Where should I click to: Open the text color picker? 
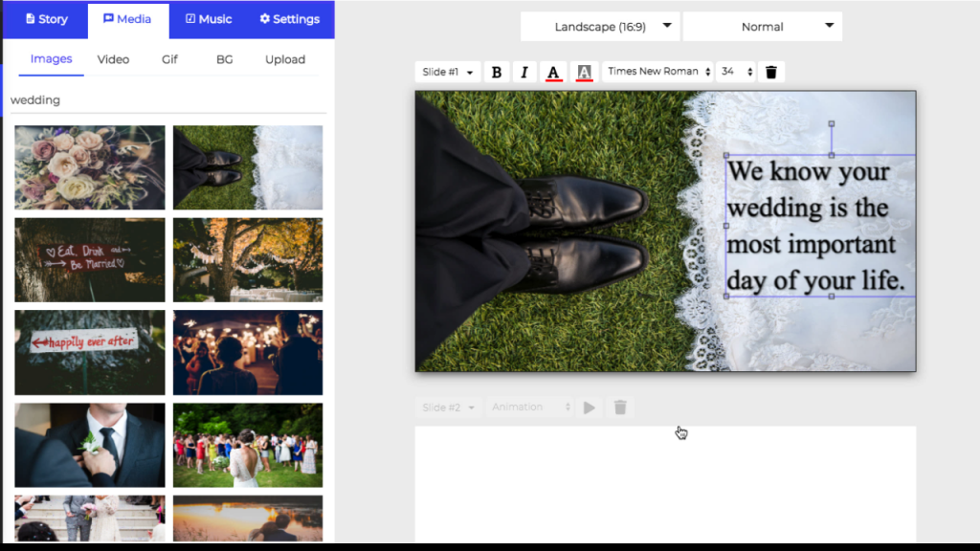[553, 73]
